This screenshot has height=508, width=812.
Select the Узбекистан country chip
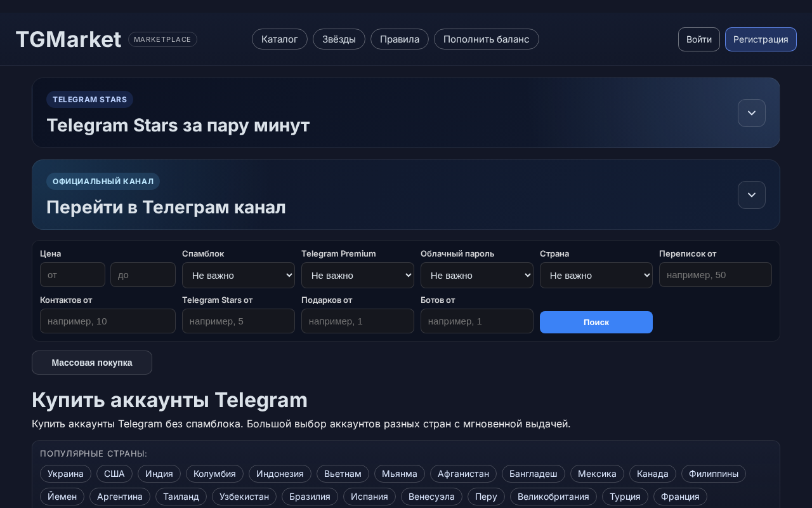tap(244, 497)
